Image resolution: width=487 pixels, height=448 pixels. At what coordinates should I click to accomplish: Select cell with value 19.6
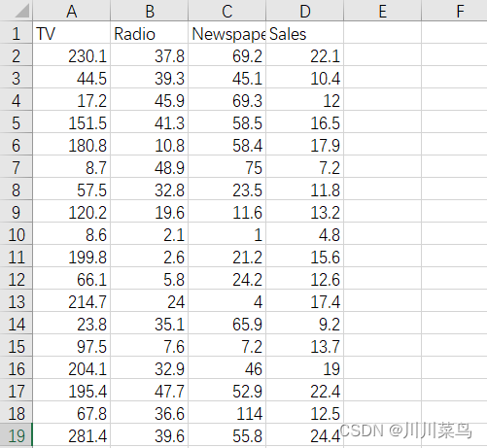(x=150, y=212)
